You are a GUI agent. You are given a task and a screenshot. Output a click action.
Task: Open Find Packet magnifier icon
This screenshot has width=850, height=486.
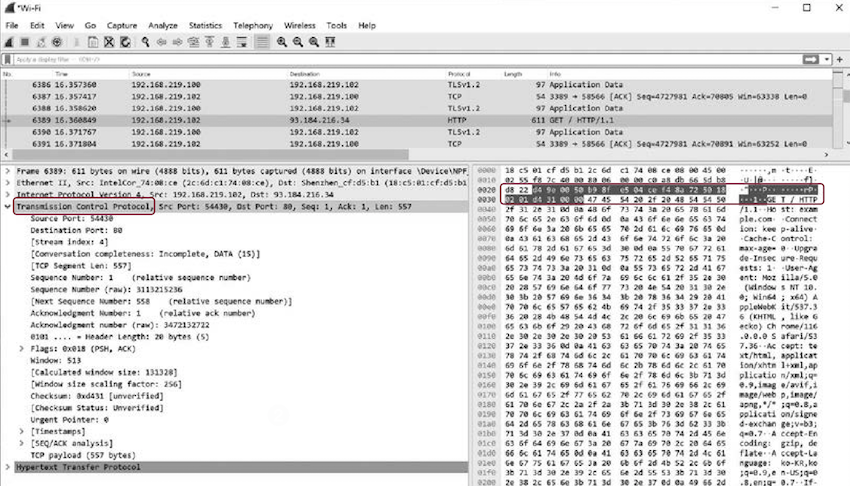(145, 42)
